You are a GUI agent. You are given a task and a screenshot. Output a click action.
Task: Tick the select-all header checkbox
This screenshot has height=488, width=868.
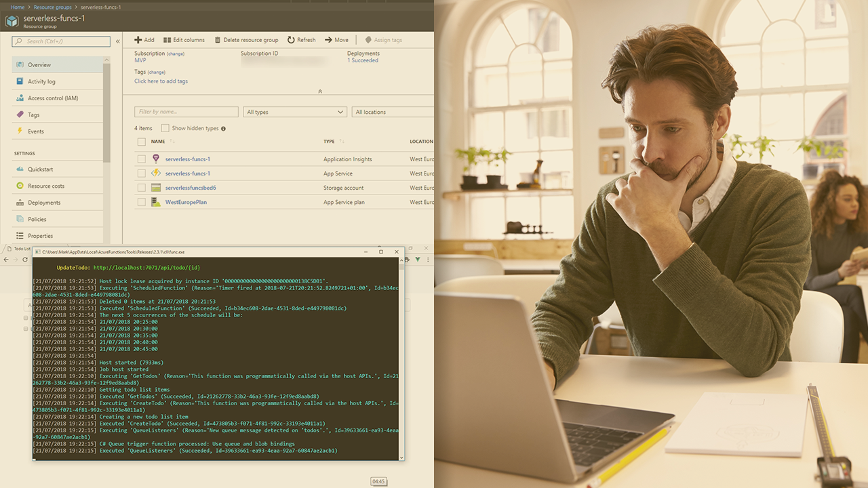[141, 142]
